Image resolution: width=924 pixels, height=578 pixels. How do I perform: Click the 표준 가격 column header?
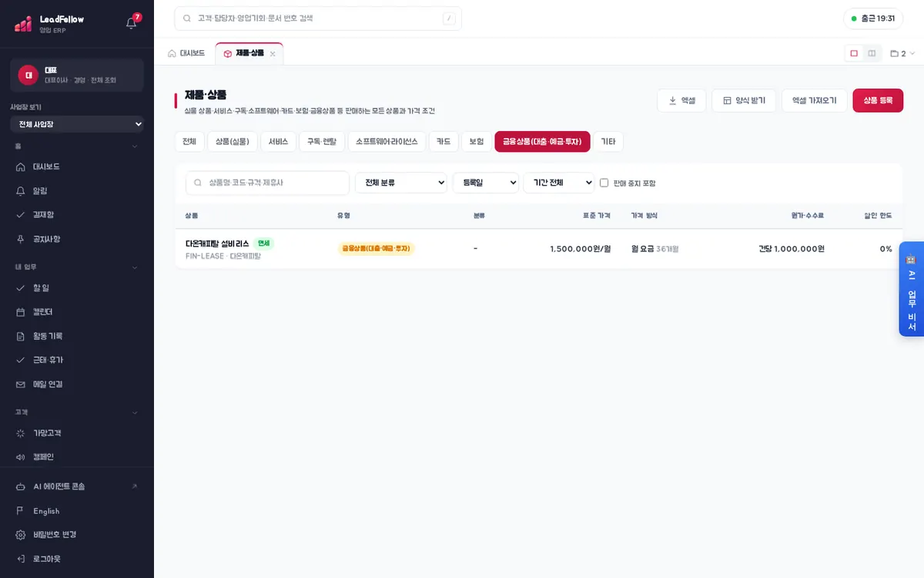596,216
